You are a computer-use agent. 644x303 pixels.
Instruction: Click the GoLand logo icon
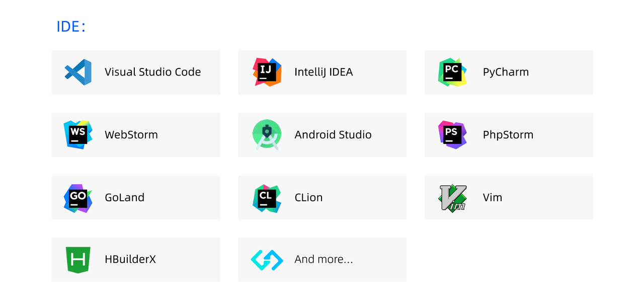point(78,198)
